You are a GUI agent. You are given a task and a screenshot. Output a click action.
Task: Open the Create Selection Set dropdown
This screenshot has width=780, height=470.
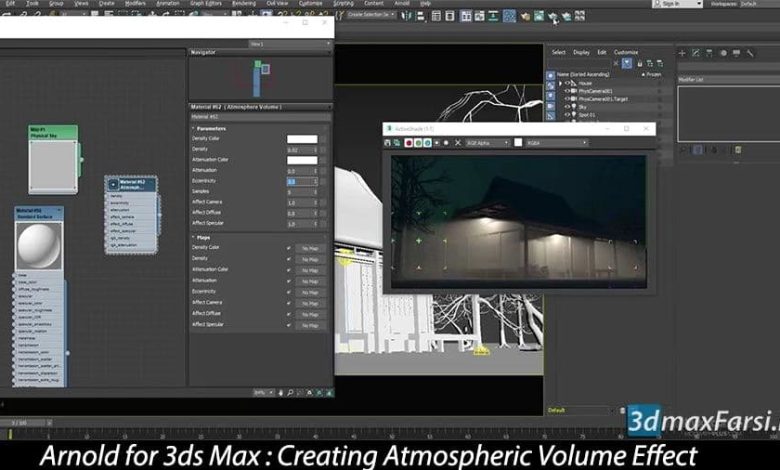[x=371, y=15]
